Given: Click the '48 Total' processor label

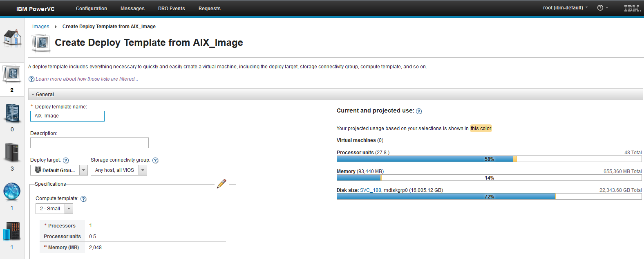Looking at the screenshot, I should 633,153.
